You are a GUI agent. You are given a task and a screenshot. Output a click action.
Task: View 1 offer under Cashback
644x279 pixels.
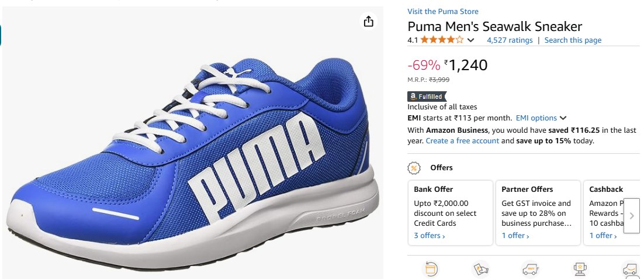point(602,236)
